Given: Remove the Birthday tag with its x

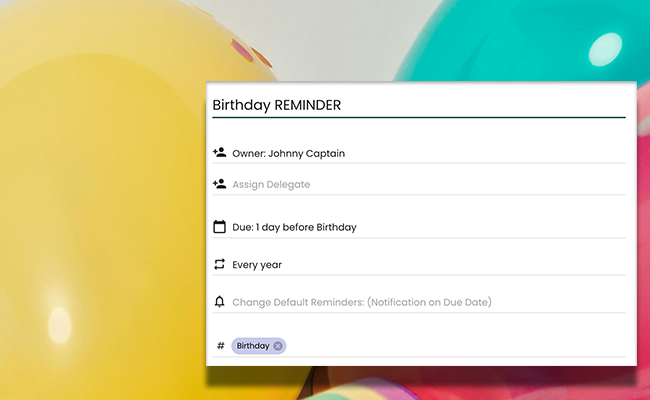Looking at the screenshot, I should click(x=278, y=346).
